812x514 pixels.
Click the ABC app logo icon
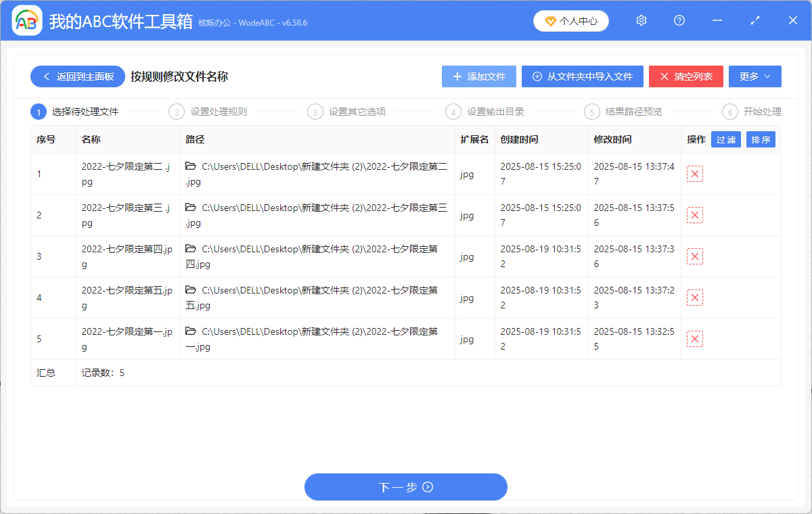(x=26, y=20)
